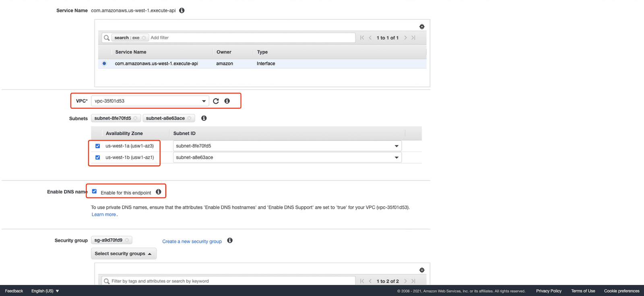Viewport: 644px width, 296px height.
Task: Click the Add filter input field
Action: [x=252, y=38]
